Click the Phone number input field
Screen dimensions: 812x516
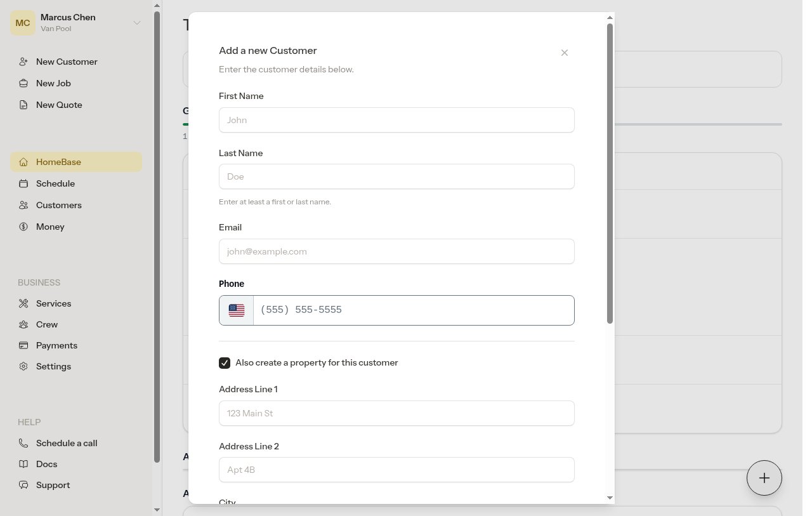tap(414, 310)
